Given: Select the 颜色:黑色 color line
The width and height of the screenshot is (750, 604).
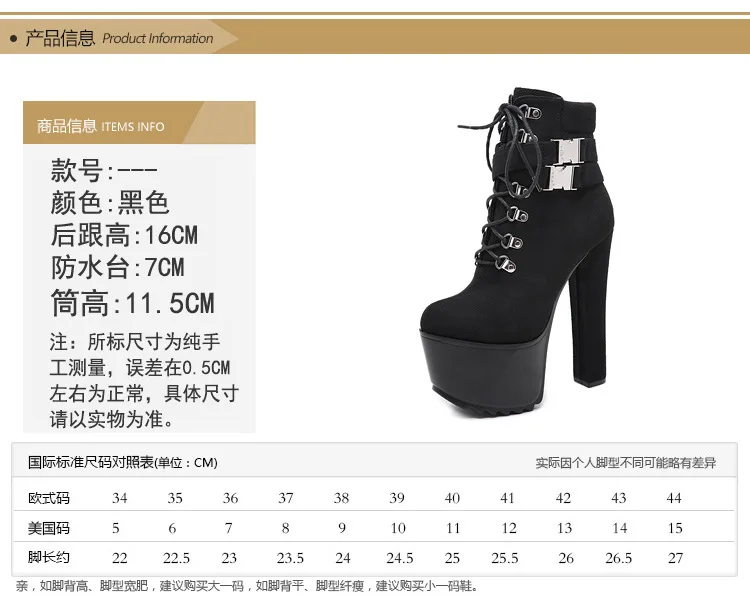Looking at the screenshot, I should click(x=110, y=202).
